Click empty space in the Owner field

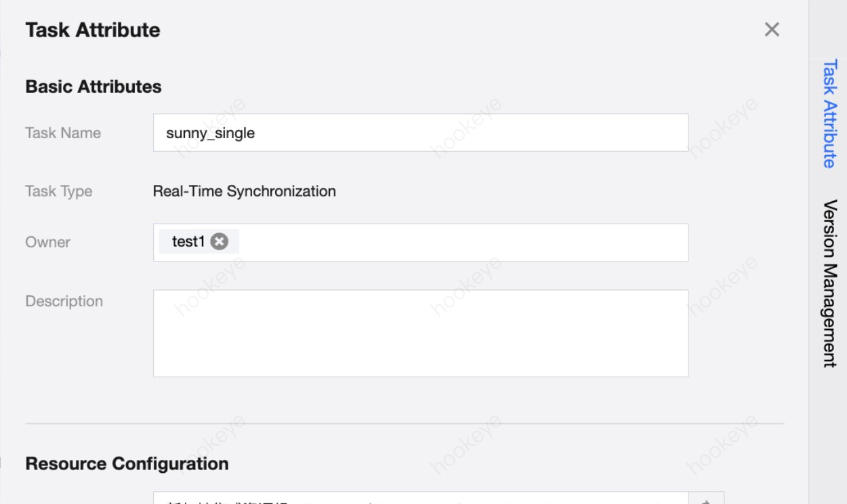pyautogui.click(x=461, y=243)
